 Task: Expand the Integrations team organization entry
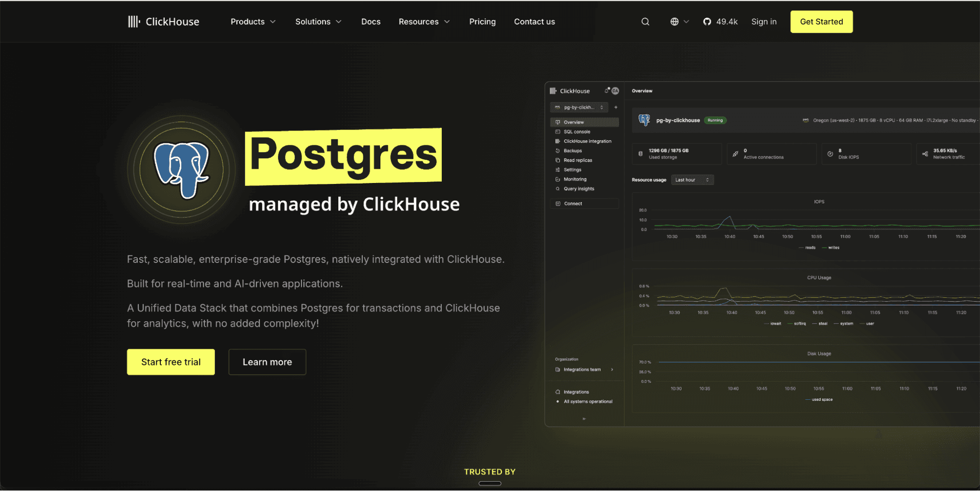[x=584, y=369]
